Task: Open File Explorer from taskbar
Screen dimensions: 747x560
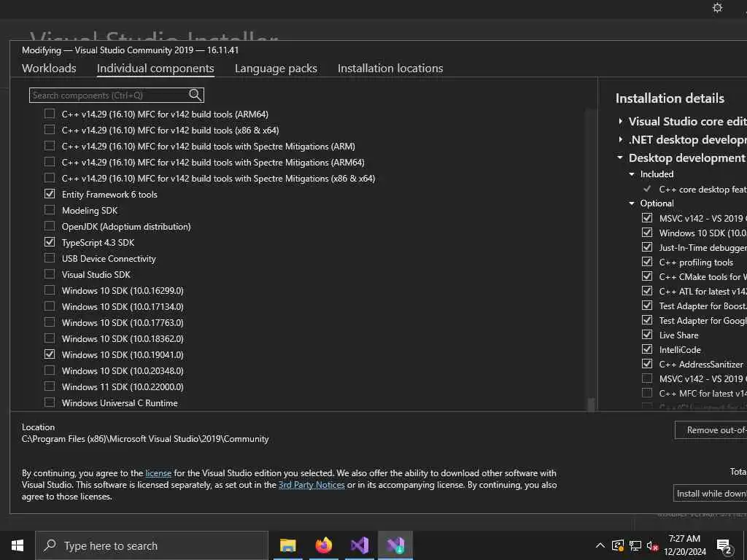Action: click(287, 545)
